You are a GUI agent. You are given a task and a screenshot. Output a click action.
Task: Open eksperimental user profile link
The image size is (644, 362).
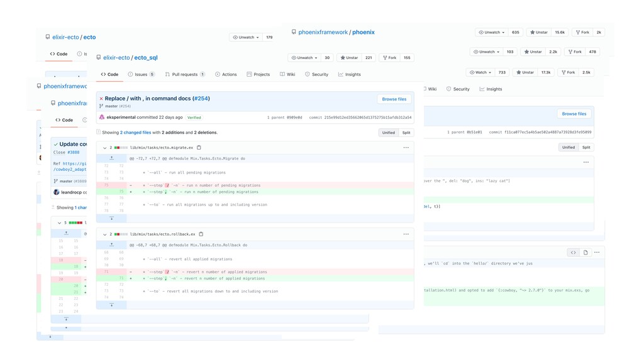tap(121, 118)
